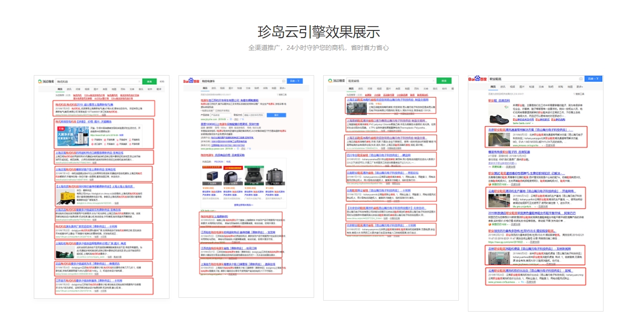Select 网页 tab in the first 360 screenshot
The image size is (644, 333).
[x=60, y=89]
